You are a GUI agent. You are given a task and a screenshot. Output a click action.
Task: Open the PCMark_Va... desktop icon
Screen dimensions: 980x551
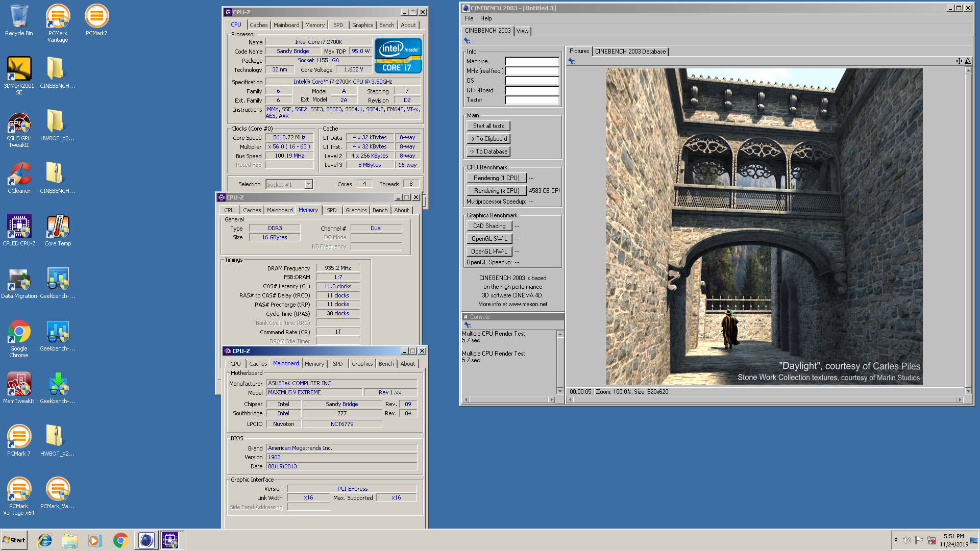click(x=58, y=493)
